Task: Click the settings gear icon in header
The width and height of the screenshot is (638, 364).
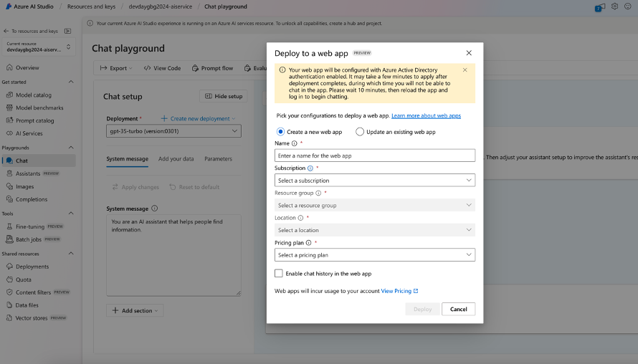Action: point(614,6)
